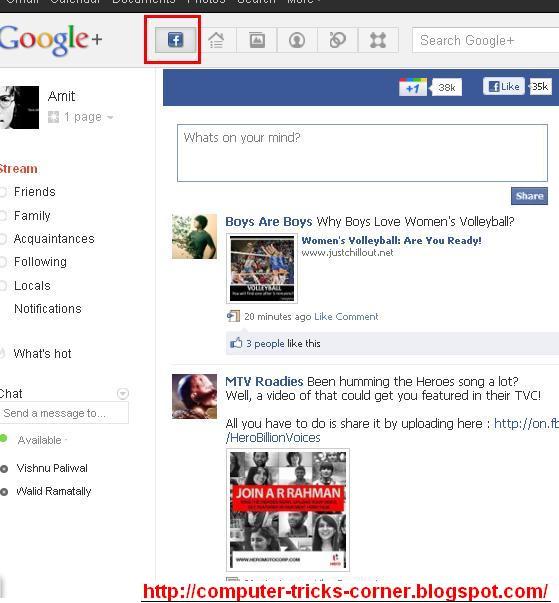The width and height of the screenshot is (559, 603).
Task: Open Notifications in sidebar
Action: click(x=48, y=309)
